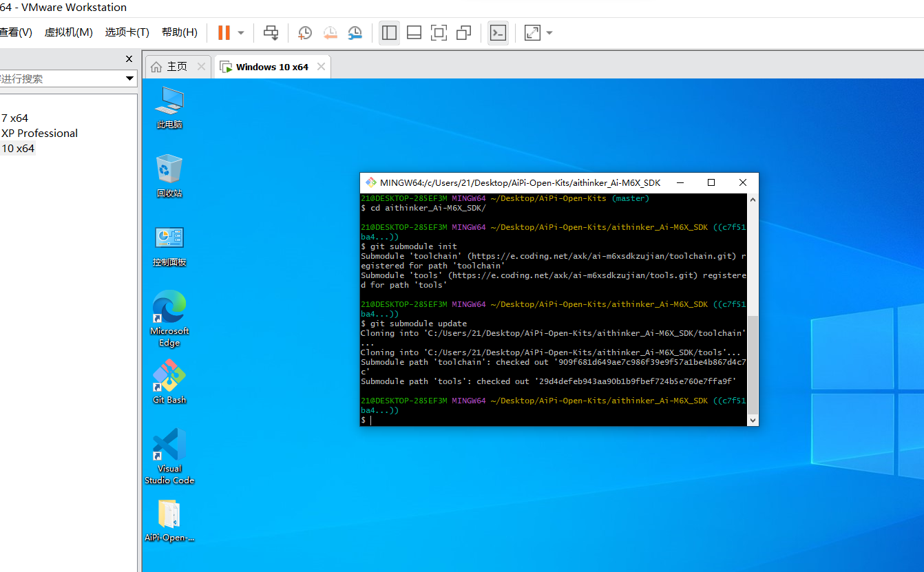924x572 pixels.
Task: Select the '10 x64' VM in library
Action: (x=18, y=148)
